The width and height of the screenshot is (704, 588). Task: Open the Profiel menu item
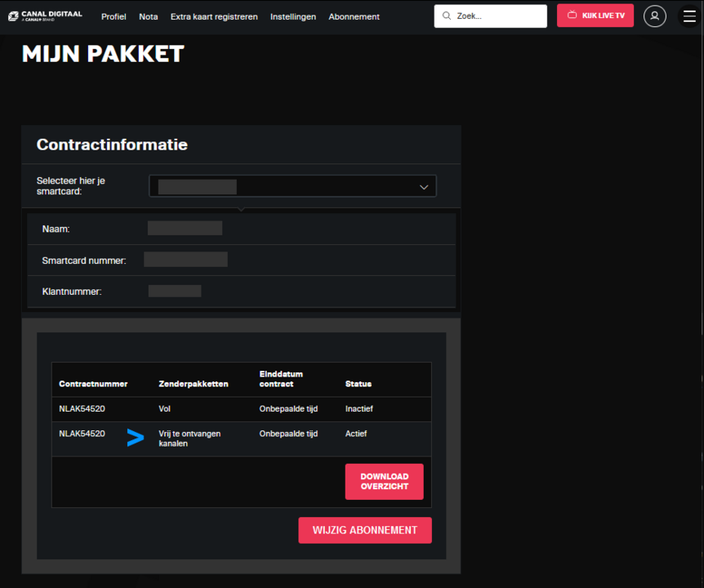(x=114, y=16)
